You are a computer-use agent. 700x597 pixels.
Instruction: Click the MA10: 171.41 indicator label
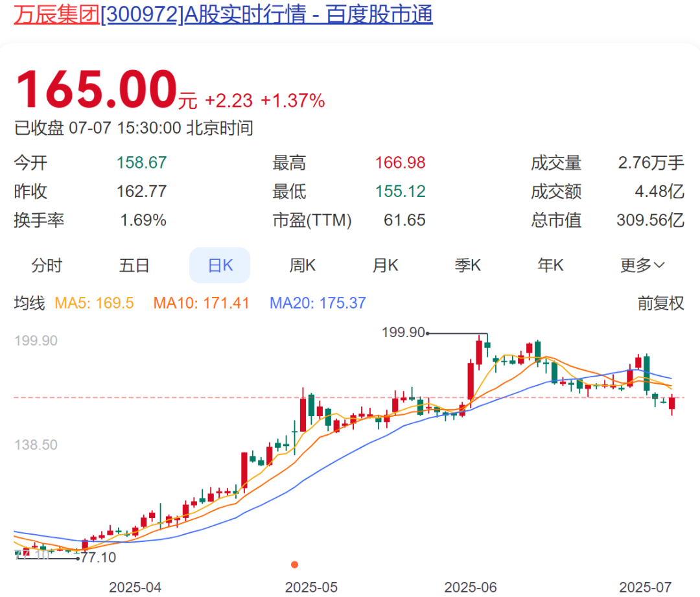tap(201, 303)
